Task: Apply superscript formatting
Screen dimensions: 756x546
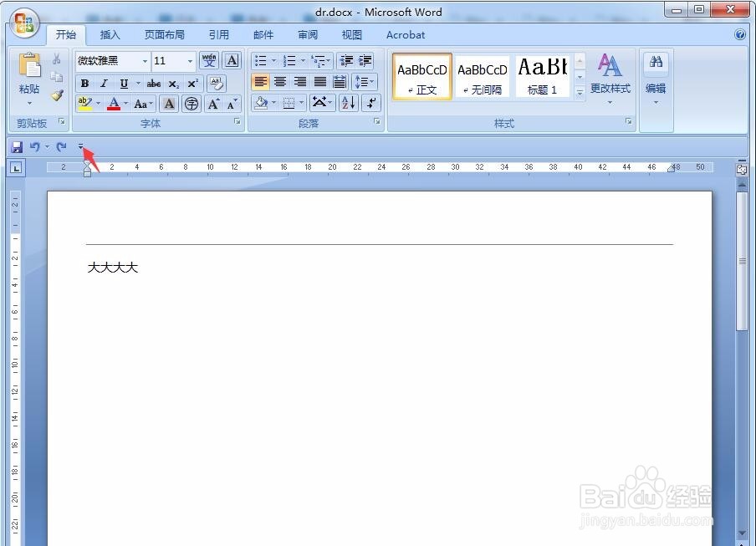Action: pos(193,84)
